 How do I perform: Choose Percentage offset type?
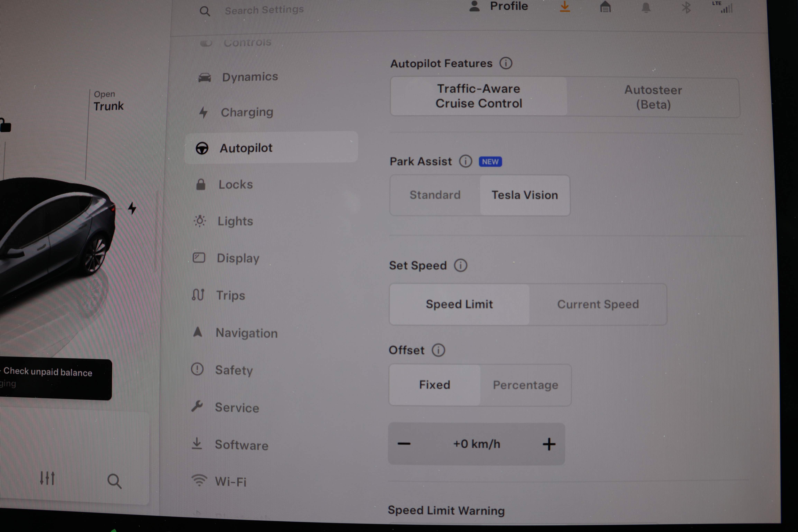coord(526,385)
